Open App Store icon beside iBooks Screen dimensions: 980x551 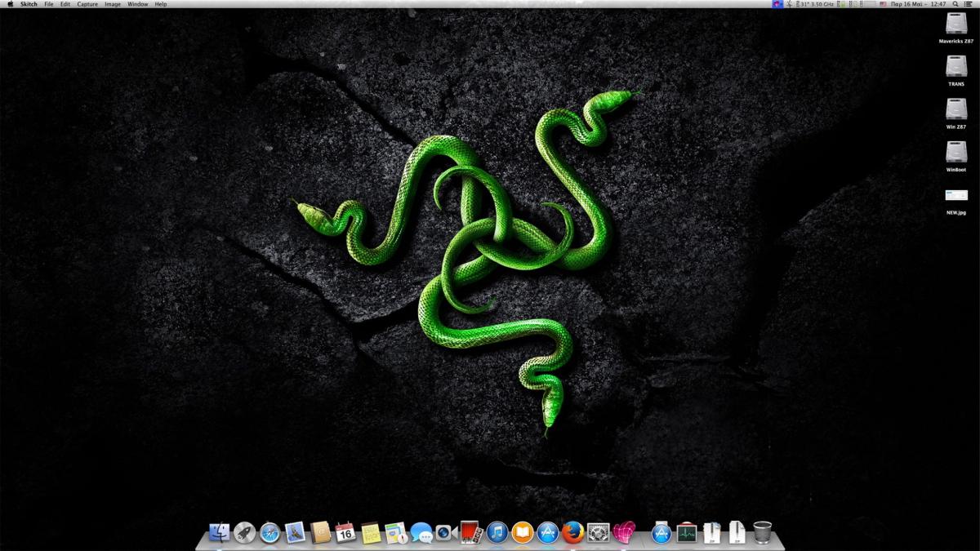point(547,533)
